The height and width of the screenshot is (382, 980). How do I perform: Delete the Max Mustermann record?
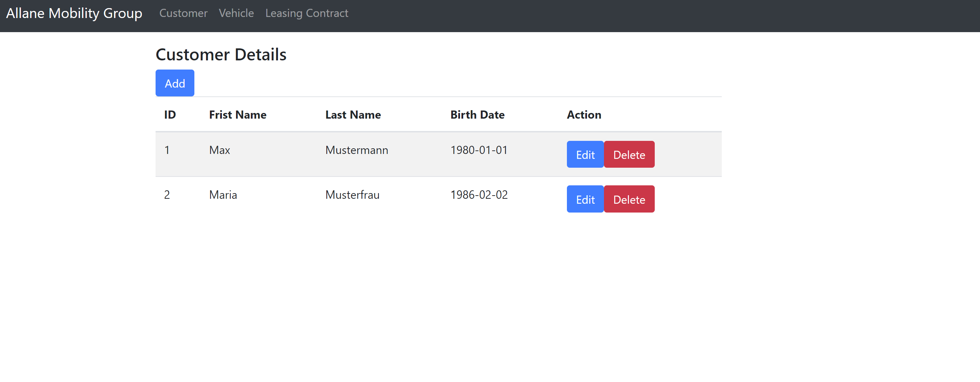click(629, 154)
